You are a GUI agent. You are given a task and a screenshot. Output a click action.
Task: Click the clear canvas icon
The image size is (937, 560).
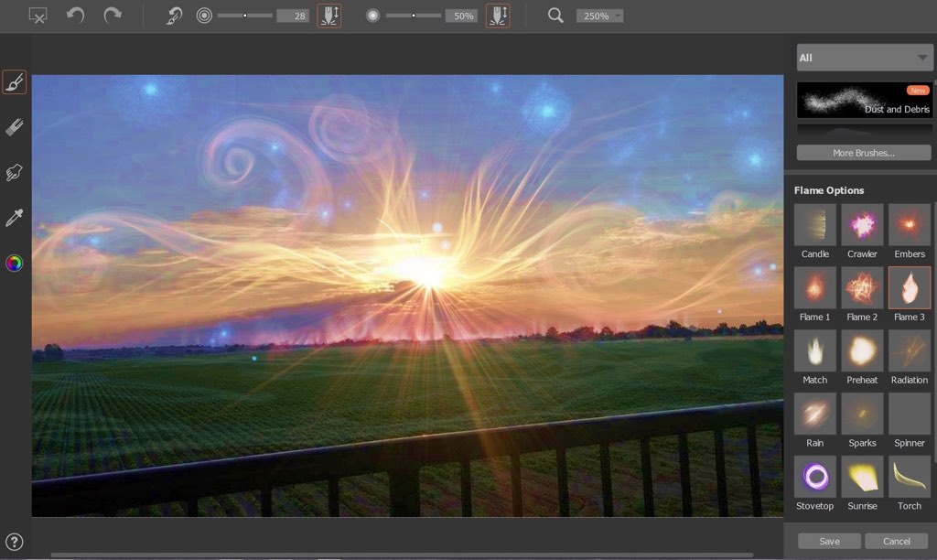38,16
